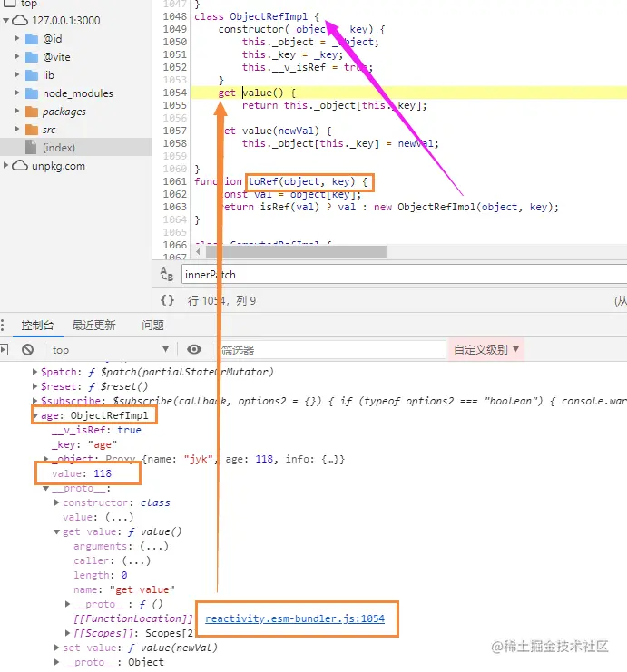Click line number 1054 in gutter
This screenshot has height=672, width=627.
(x=175, y=93)
